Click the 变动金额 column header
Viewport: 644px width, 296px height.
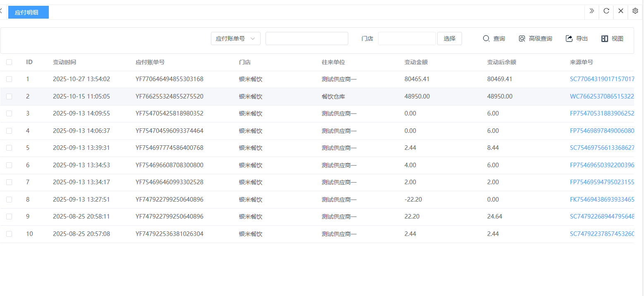coord(416,62)
